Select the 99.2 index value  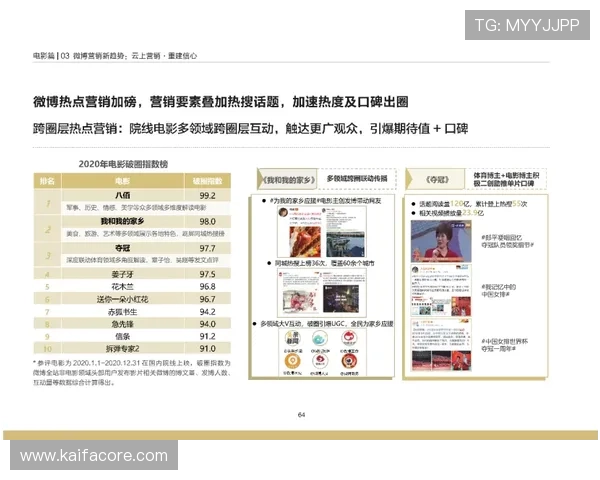point(207,196)
